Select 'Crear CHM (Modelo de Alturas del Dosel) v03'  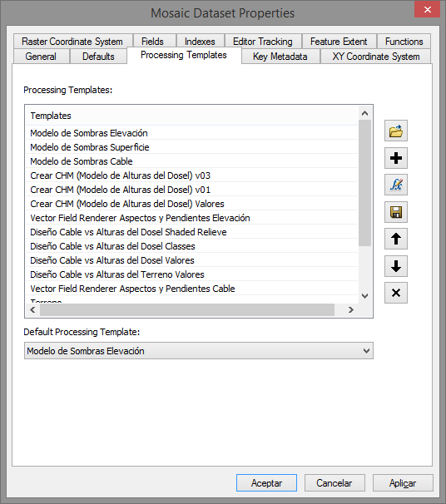[192, 175]
